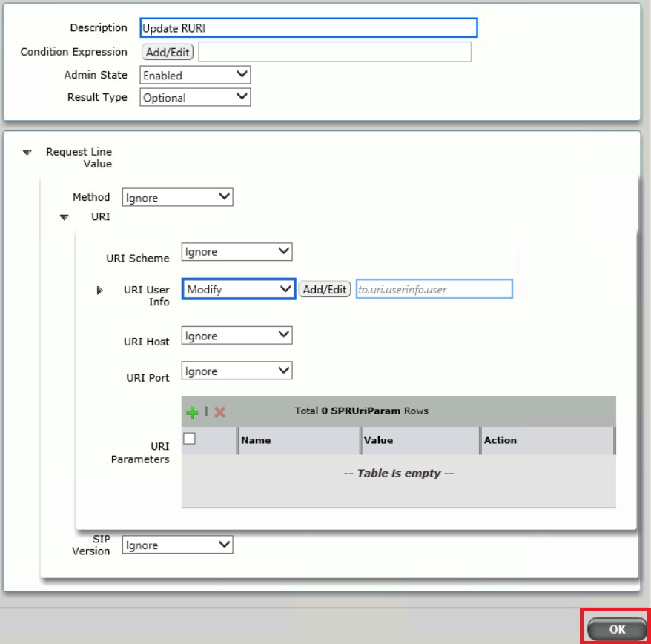651x644 pixels.
Task: Open the Admin State dropdown
Action: pyautogui.click(x=194, y=74)
